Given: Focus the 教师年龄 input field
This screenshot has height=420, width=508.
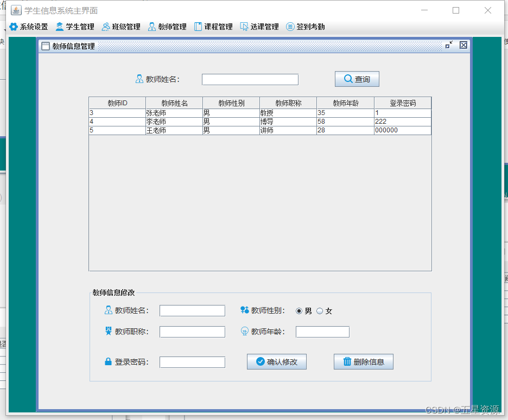Looking at the screenshot, I should pyautogui.click(x=323, y=332).
